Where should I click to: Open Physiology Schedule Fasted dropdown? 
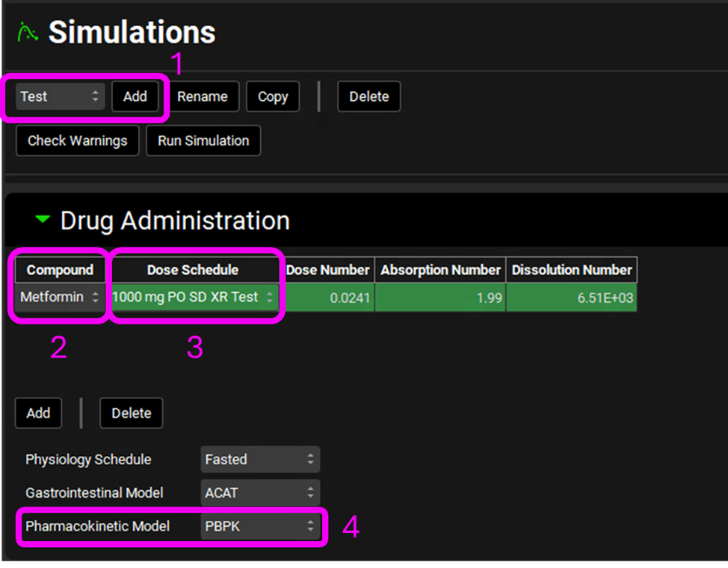260,460
